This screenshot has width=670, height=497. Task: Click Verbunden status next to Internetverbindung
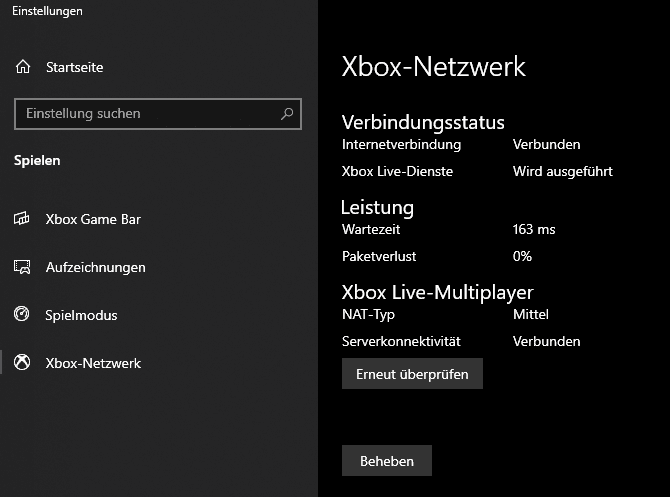click(547, 144)
